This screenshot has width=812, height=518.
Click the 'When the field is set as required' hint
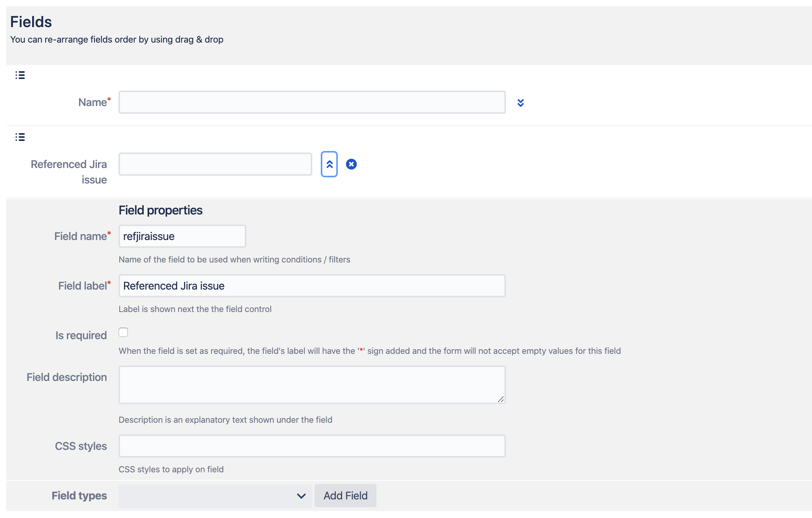tap(370, 351)
